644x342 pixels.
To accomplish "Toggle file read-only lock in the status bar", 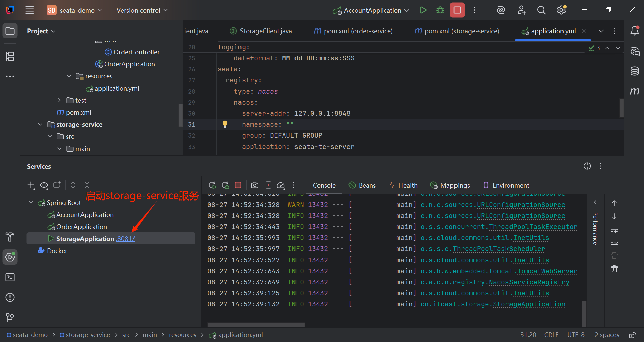I will (x=632, y=335).
